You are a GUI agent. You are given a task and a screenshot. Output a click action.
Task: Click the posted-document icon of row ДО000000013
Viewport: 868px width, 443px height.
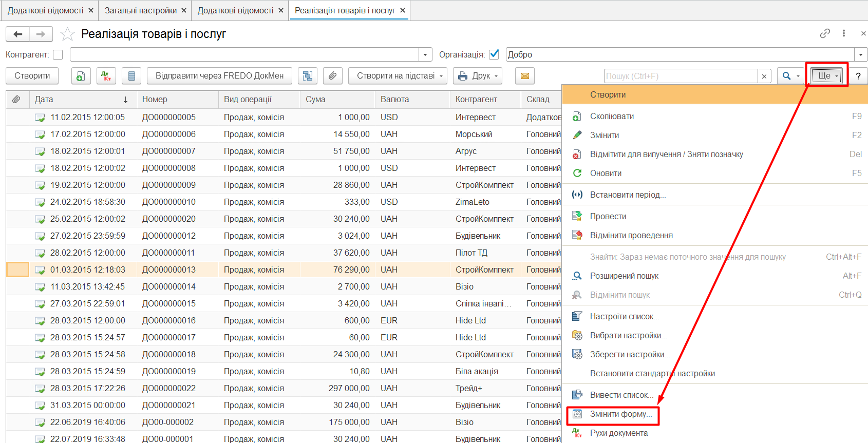[40, 270]
